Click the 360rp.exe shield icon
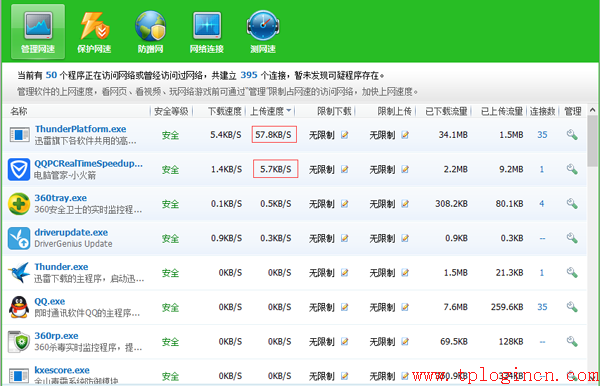 pos(19,341)
